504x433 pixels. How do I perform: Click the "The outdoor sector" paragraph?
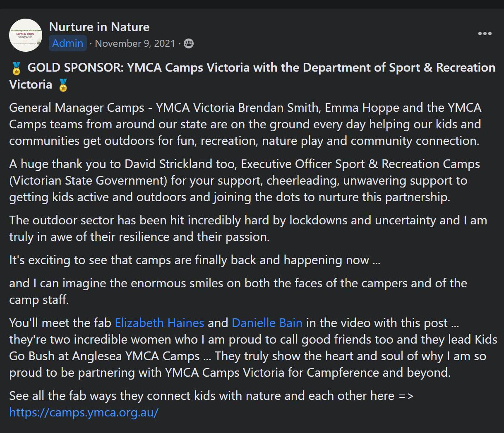click(247, 229)
